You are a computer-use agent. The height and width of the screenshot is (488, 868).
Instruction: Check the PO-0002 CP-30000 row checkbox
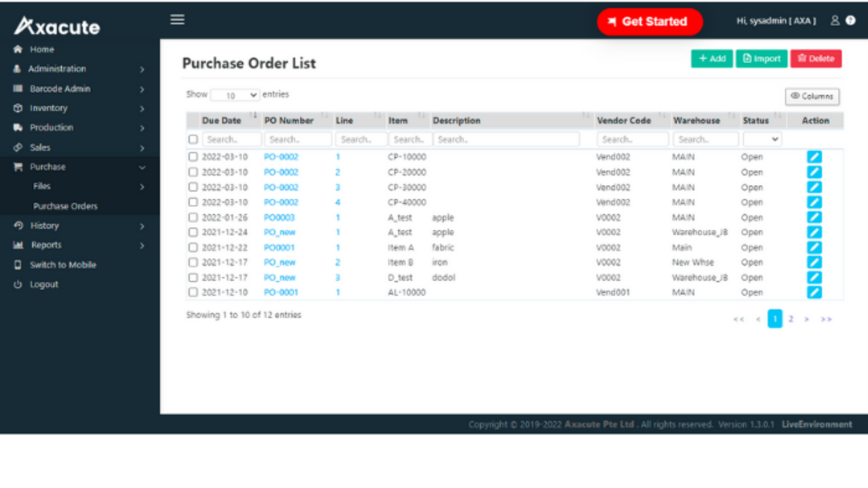click(193, 187)
